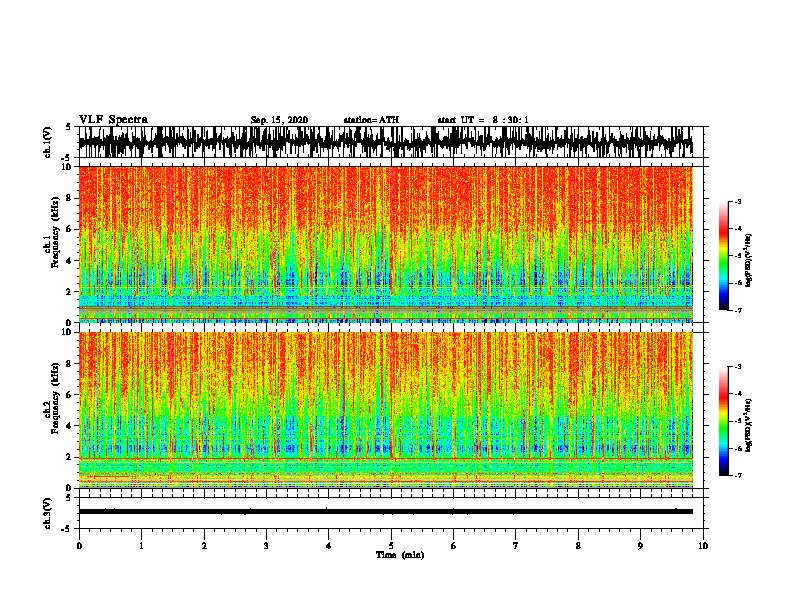Click the time axis tick label '5'
The image size is (792, 612).
391,546
